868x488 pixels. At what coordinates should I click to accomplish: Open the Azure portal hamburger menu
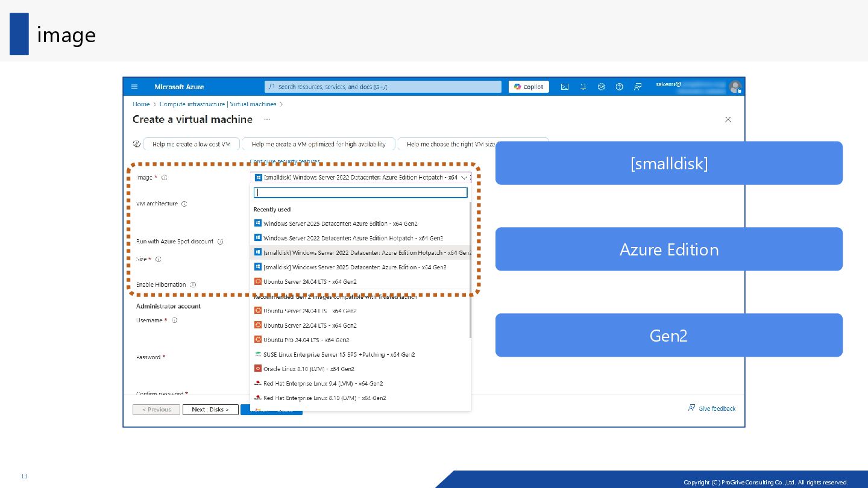point(134,87)
